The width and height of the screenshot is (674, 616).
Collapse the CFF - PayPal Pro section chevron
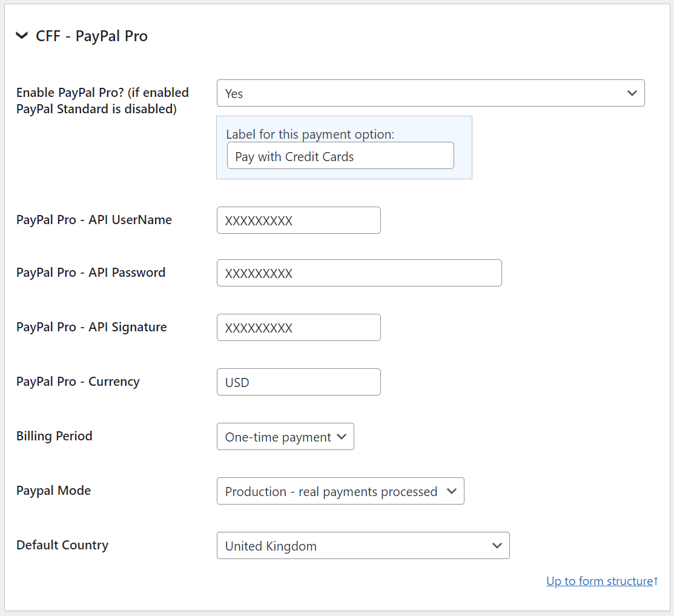22,36
